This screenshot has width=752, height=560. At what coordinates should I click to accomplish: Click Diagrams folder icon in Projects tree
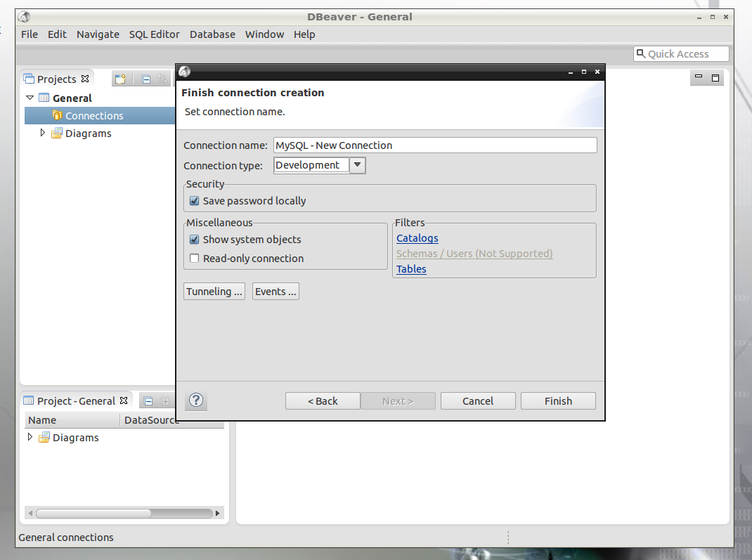[x=57, y=134]
